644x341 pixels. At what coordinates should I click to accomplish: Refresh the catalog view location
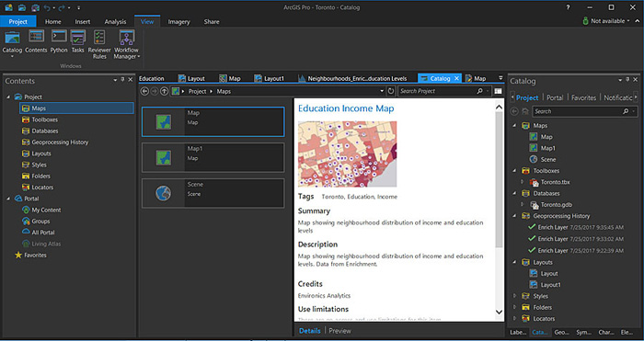[x=391, y=91]
